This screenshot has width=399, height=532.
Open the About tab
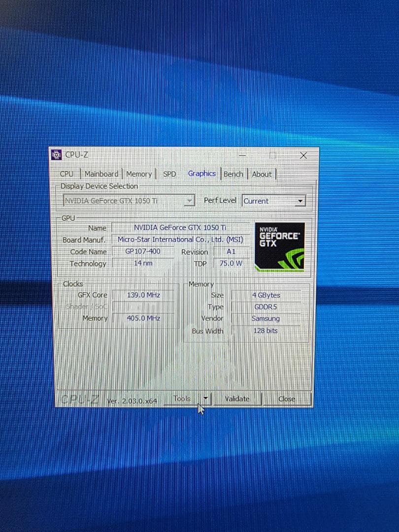pyautogui.click(x=262, y=174)
